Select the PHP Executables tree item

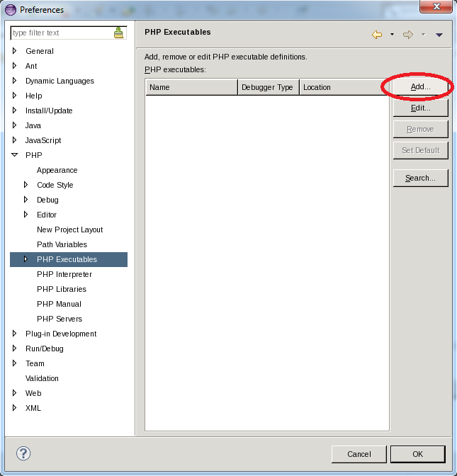click(x=69, y=259)
